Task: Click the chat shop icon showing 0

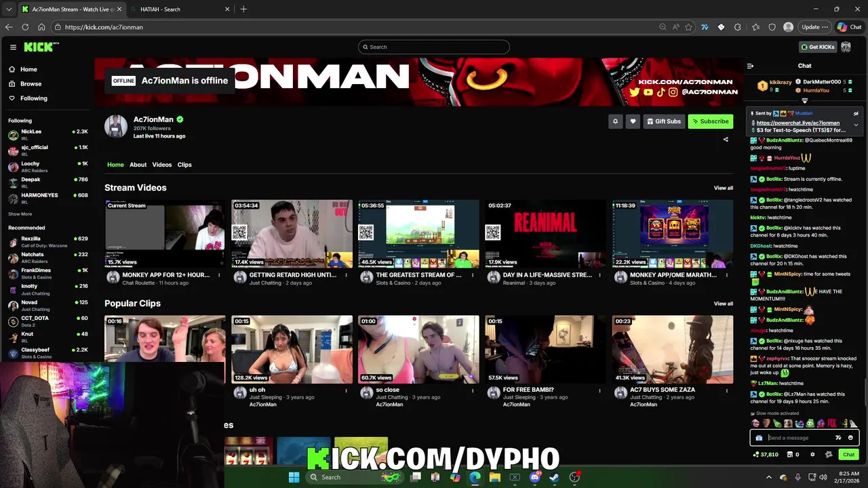Action: click(x=793, y=455)
